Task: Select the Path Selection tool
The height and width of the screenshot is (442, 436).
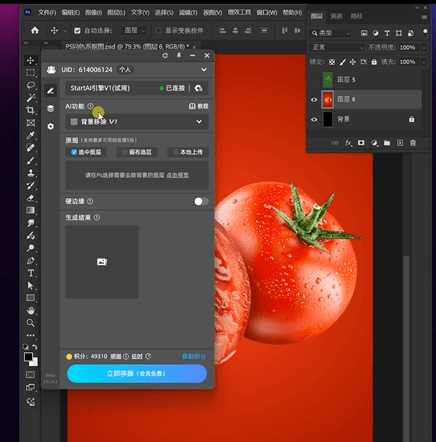Action: click(x=31, y=286)
